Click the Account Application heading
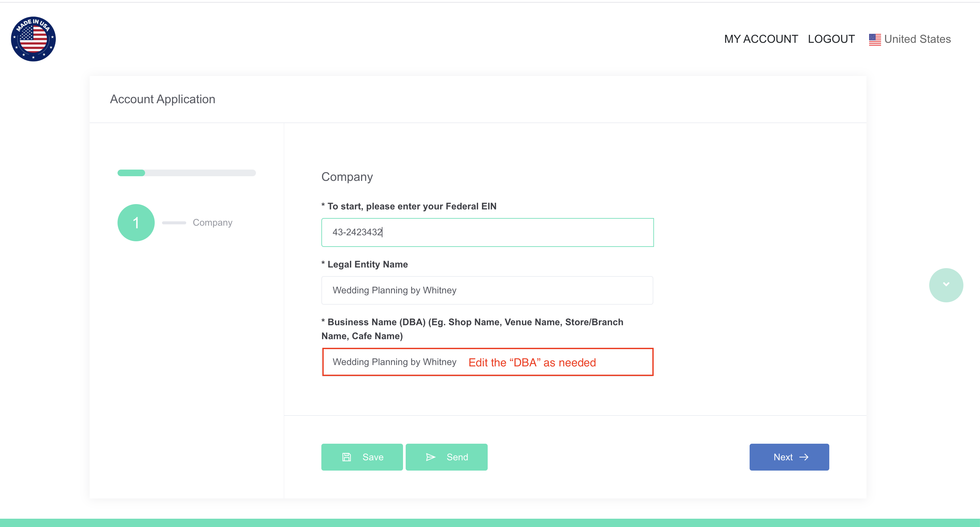Viewport: 980px width, 527px height. click(162, 99)
